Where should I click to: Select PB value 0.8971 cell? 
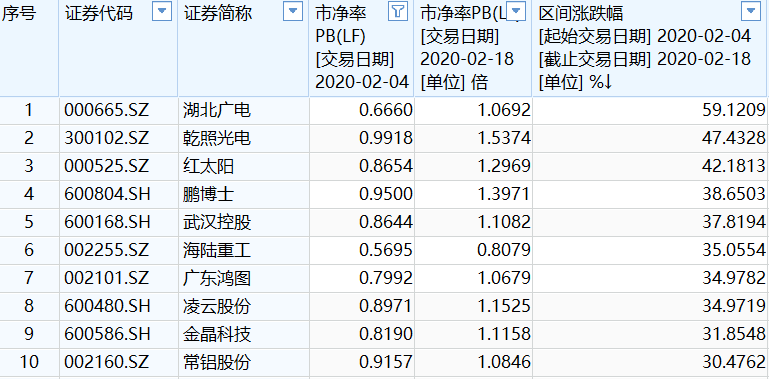click(361, 306)
